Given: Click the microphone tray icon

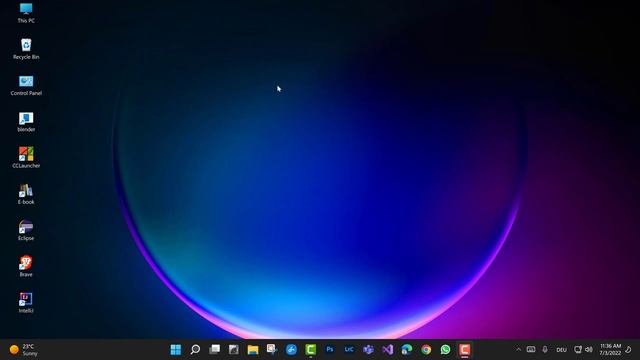Looking at the screenshot, I should (545, 349).
